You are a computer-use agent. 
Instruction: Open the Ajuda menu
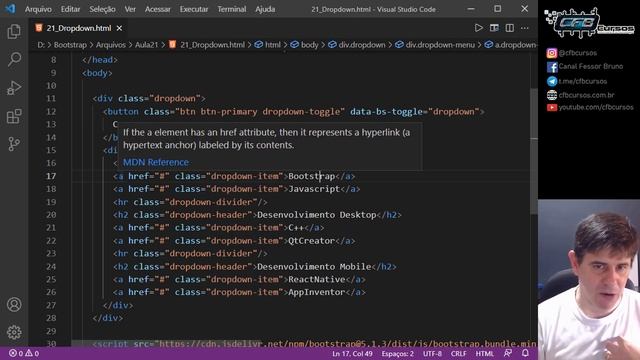(265, 9)
